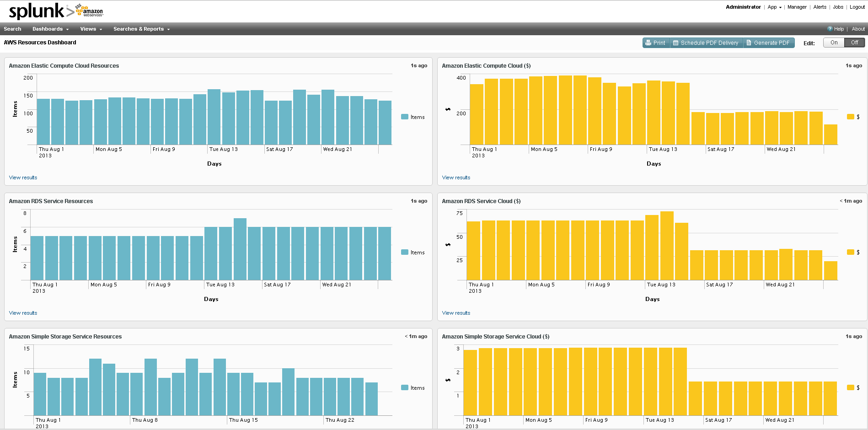Click the $ legend swatch in EC2 Cloud chart
Viewport: 868px width, 430px height.
click(x=850, y=117)
